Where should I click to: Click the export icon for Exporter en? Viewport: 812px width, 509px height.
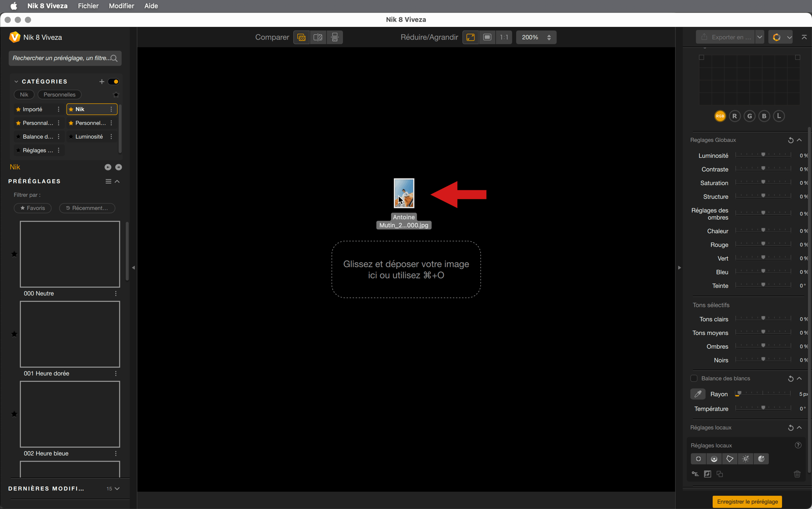click(704, 37)
